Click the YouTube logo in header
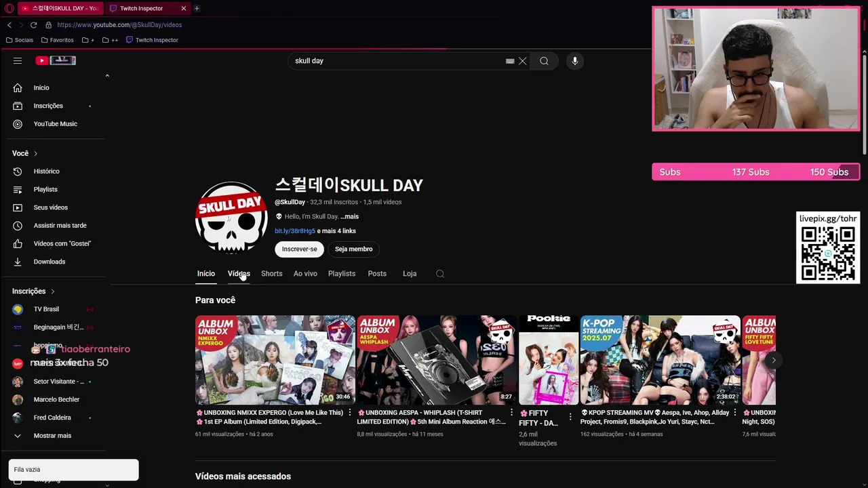The height and width of the screenshot is (488, 868). pyautogui.click(x=56, y=60)
